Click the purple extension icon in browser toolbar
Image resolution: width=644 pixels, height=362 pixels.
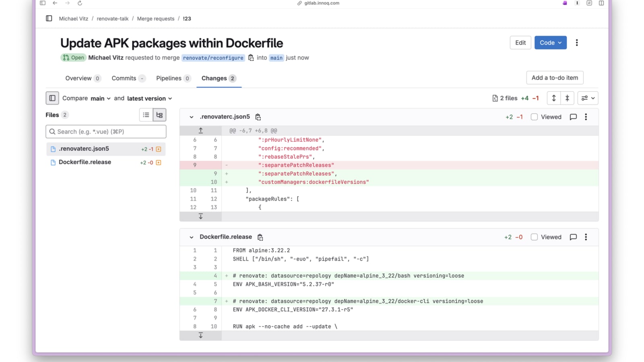tap(565, 3)
